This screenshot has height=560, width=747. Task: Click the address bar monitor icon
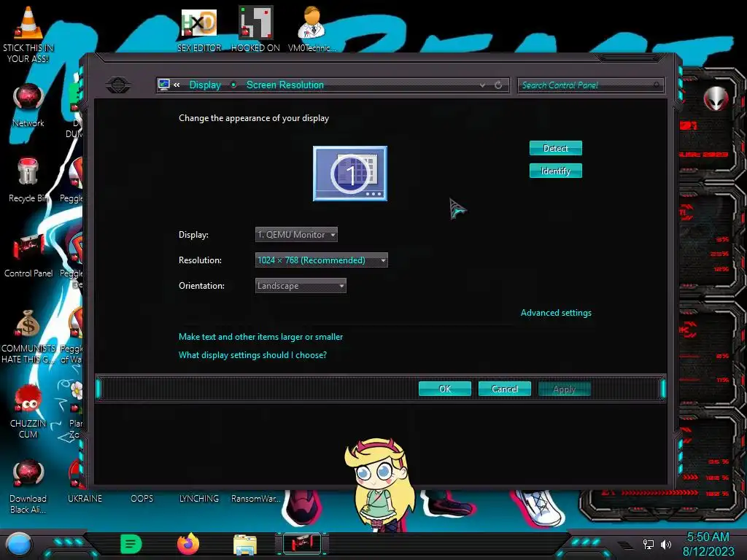pos(164,85)
